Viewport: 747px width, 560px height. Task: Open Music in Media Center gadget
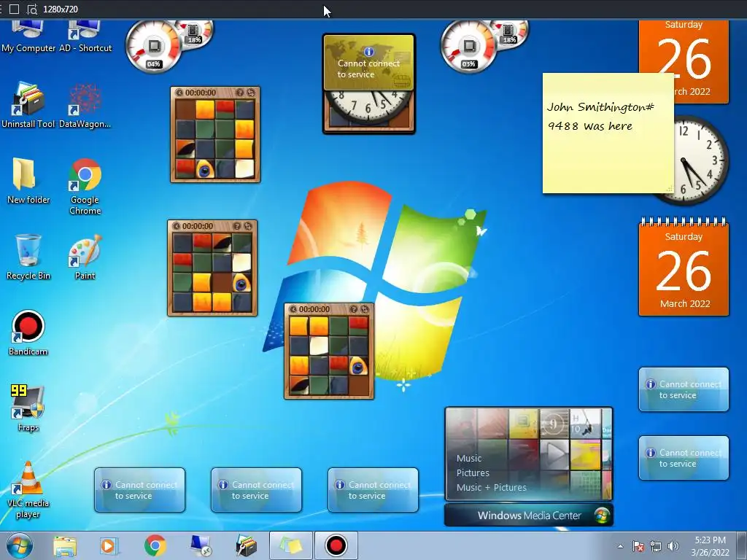(x=469, y=458)
